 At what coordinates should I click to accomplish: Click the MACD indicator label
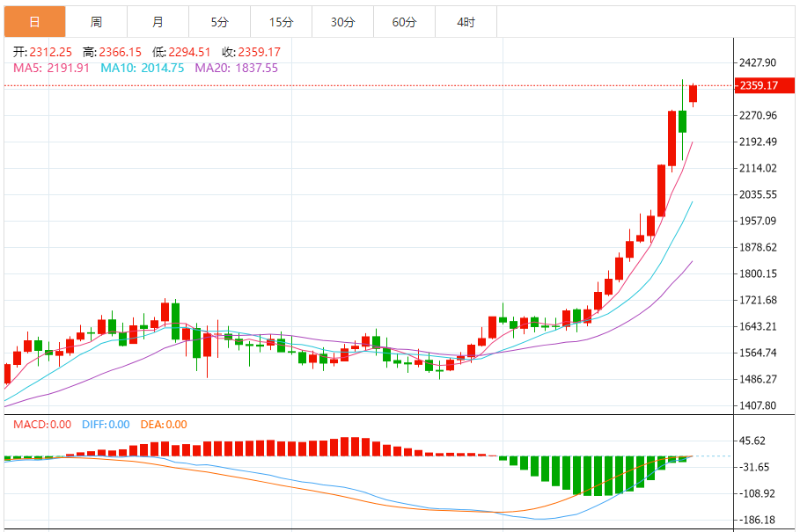42,425
